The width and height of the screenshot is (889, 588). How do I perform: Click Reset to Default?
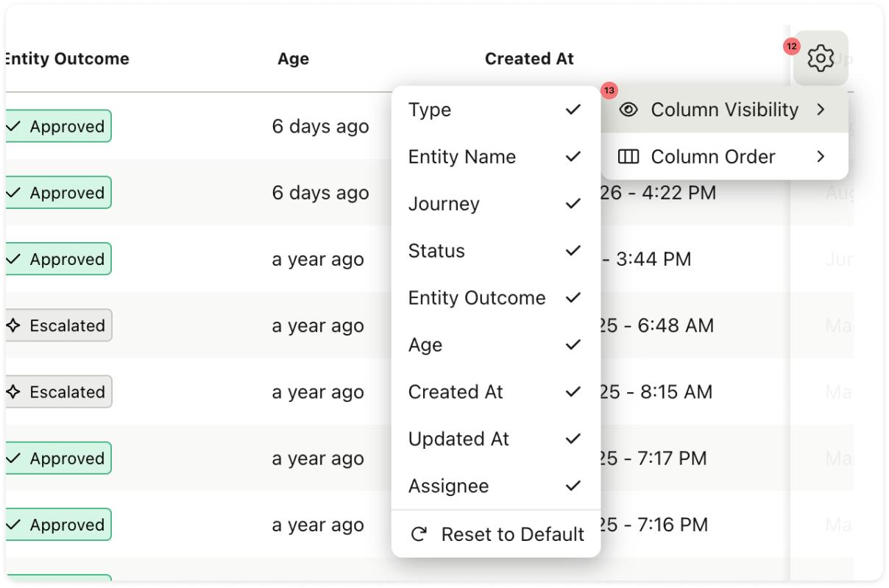496,534
